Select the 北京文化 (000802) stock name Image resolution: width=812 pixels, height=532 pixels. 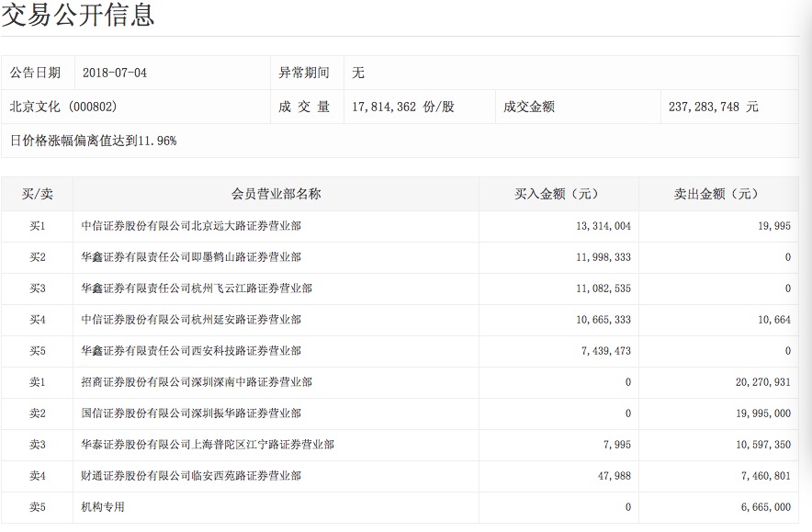pos(63,107)
